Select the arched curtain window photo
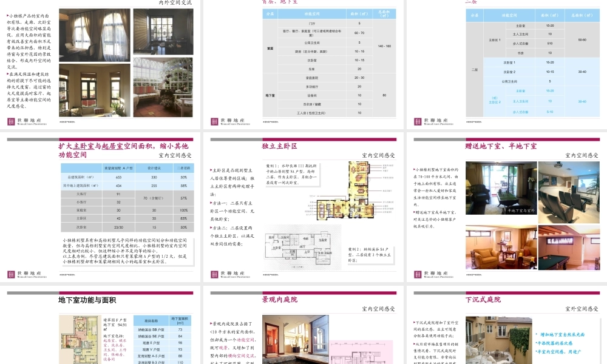This screenshot has height=364, width=607. 95,35
